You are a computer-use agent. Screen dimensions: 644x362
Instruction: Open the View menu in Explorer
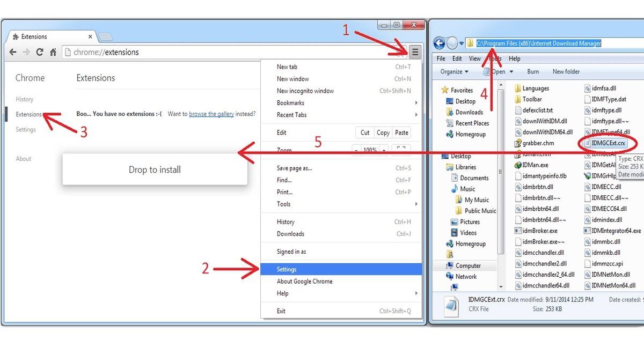click(x=474, y=58)
